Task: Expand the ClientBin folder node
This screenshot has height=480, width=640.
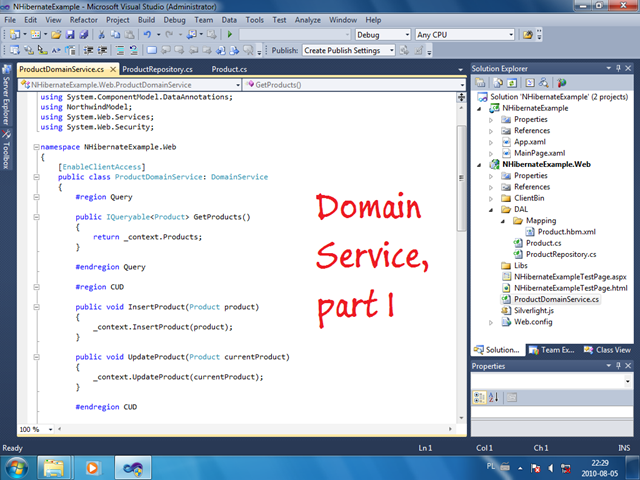Action: [491, 199]
